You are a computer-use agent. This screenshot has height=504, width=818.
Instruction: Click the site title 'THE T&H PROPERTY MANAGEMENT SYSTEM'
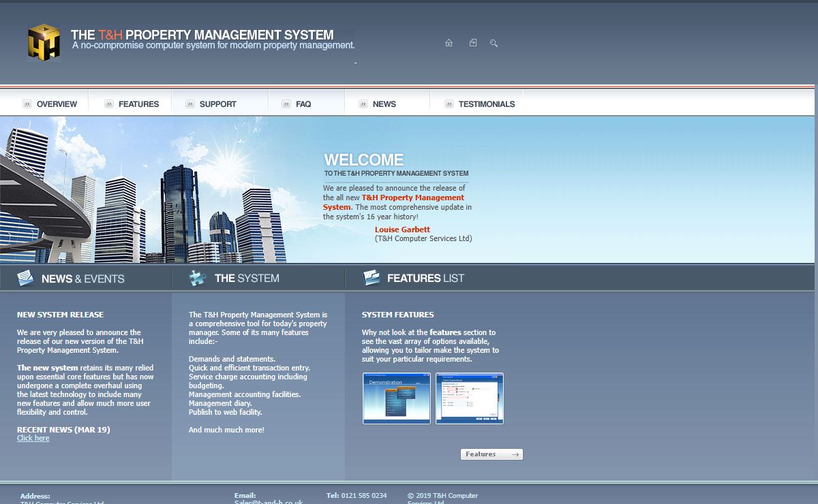(x=202, y=35)
